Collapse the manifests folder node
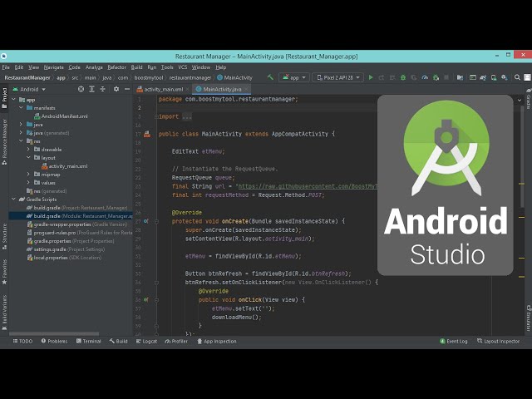Image resolution: width=532 pixels, height=399 pixels. click(21, 108)
